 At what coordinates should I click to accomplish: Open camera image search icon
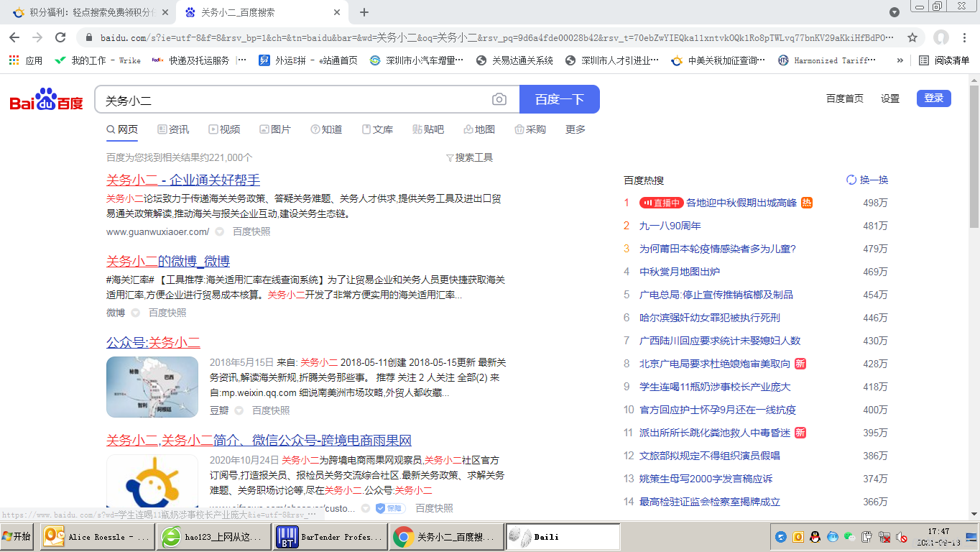click(499, 99)
